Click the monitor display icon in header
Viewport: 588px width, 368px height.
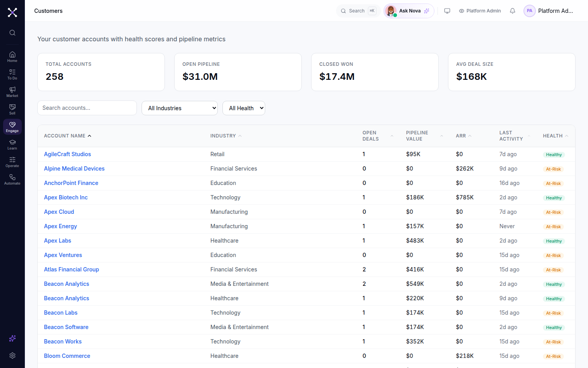tap(447, 11)
